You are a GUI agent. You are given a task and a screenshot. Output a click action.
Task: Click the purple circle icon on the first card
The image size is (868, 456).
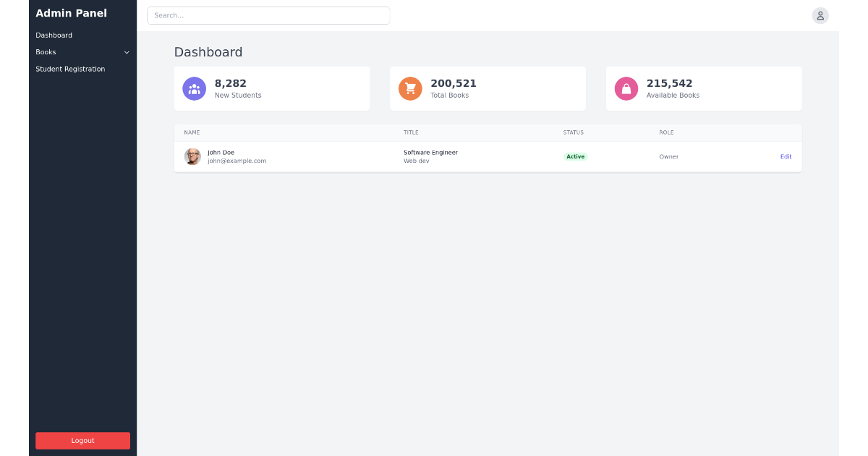(x=194, y=88)
